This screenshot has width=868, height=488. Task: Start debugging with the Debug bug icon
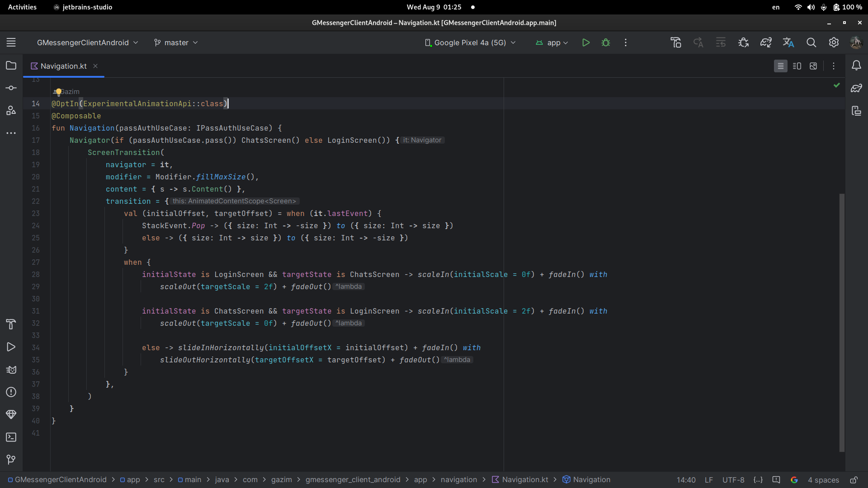(606, 42)
